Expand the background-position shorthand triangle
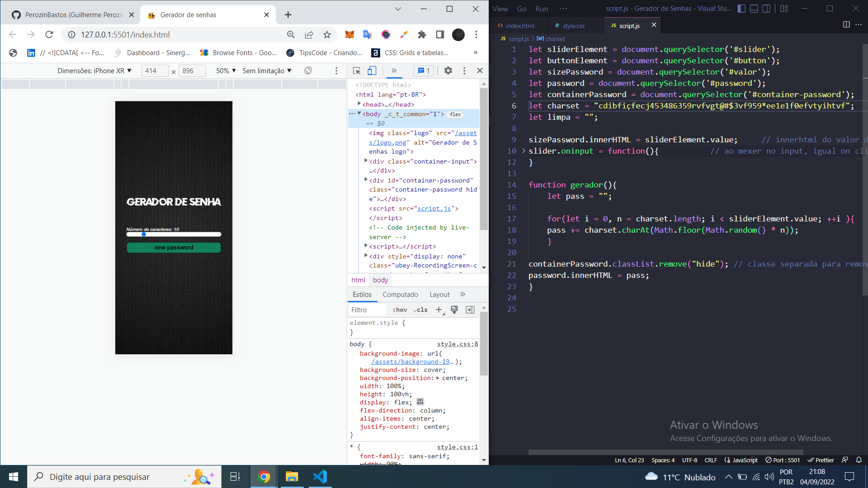 tap(437, 378)
